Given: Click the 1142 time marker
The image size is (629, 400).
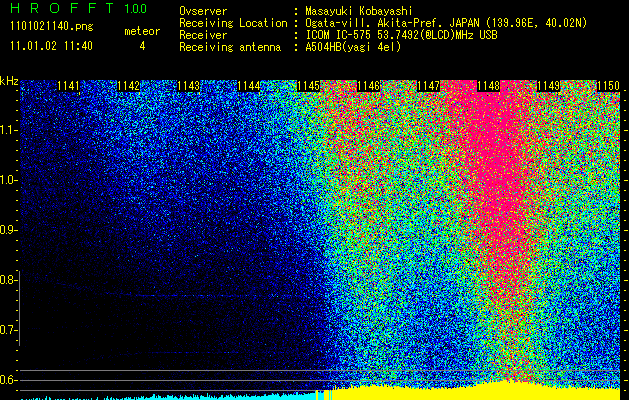Looking at the screenshot, I should (x=129, y=86).
